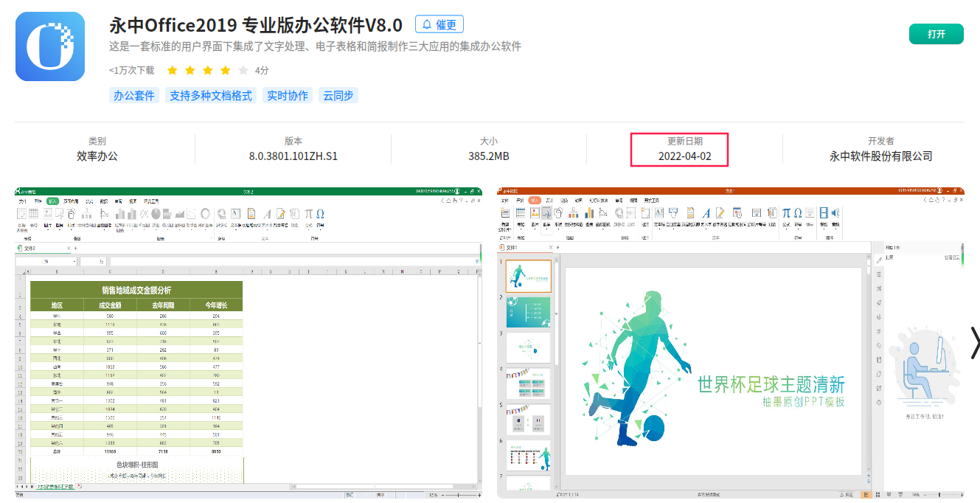This screenshot has height=503, width=980.
Task: Select the 实时协作 tag
Action: click(288, 95)
